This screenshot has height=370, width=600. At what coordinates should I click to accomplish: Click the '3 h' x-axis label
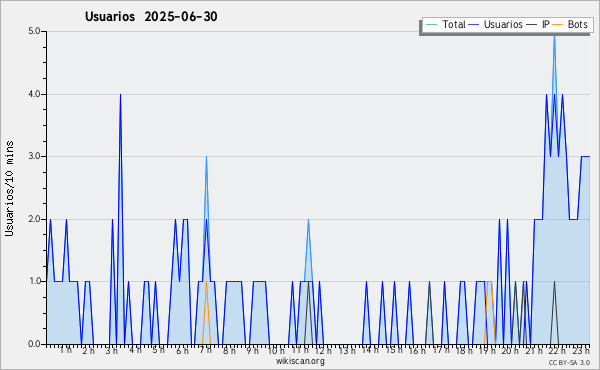coord(111,350)
